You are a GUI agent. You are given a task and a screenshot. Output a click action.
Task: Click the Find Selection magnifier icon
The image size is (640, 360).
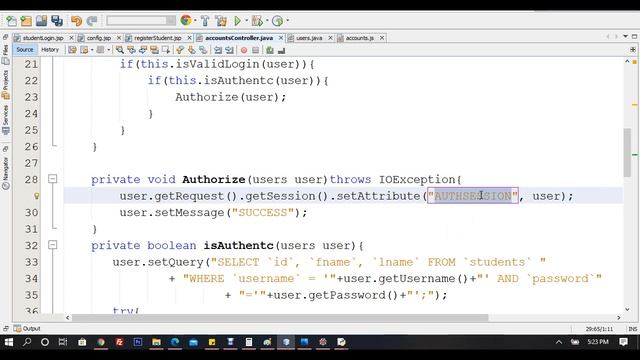pos(120,50)
